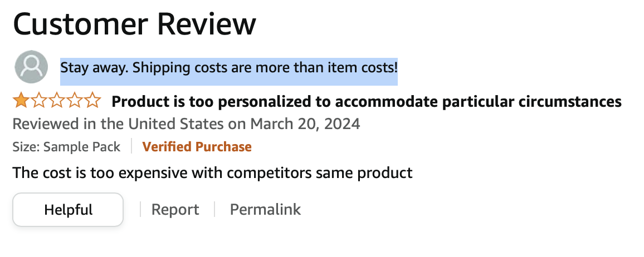Click the 'March 20, 2024' review date
This screenshot has height=257, width=644.
pos(305,123)
